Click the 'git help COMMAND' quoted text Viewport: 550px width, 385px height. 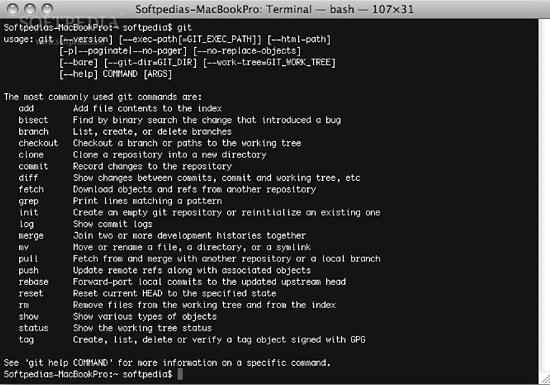coord(70,363)
